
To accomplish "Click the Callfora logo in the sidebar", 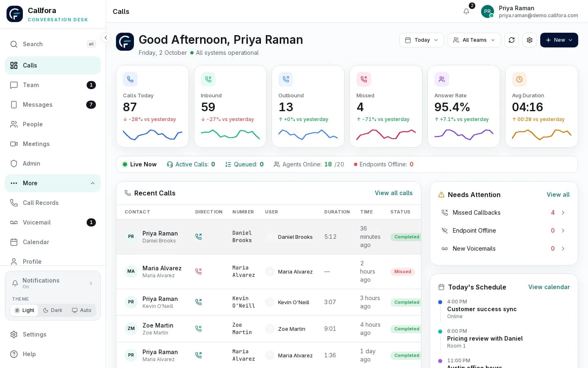I will [15, 14].
